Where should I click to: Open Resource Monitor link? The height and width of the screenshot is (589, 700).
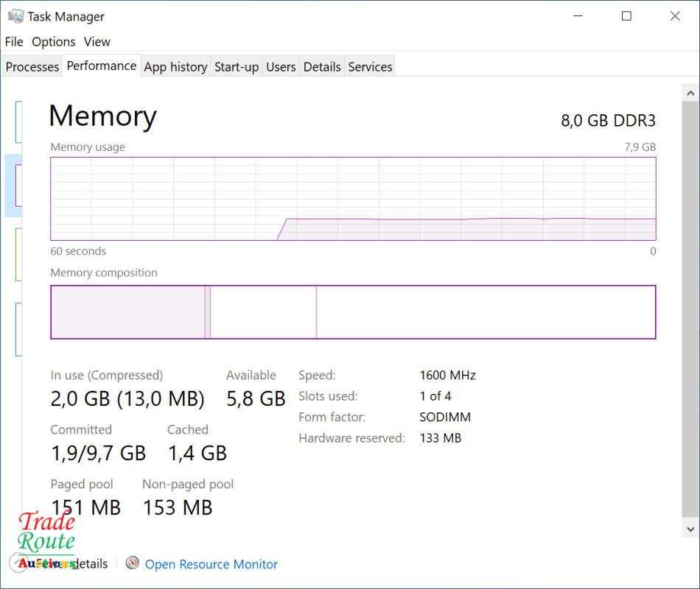211,565
